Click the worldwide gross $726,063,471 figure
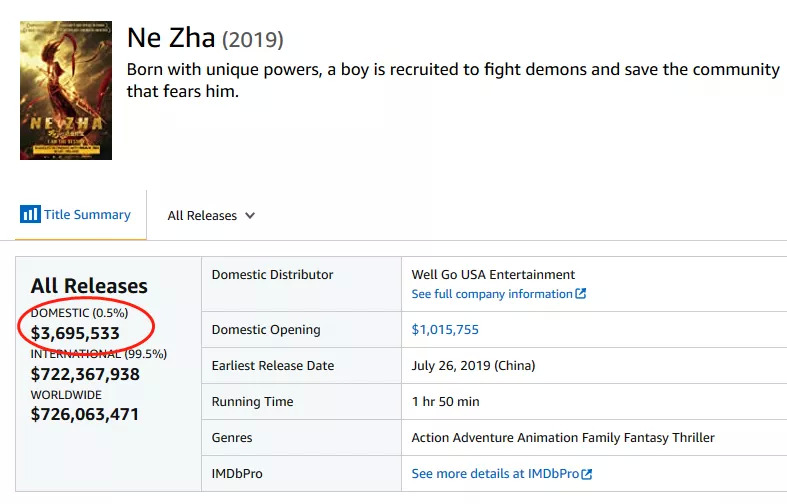Viewport: 787px width, 504px height. 85,414
